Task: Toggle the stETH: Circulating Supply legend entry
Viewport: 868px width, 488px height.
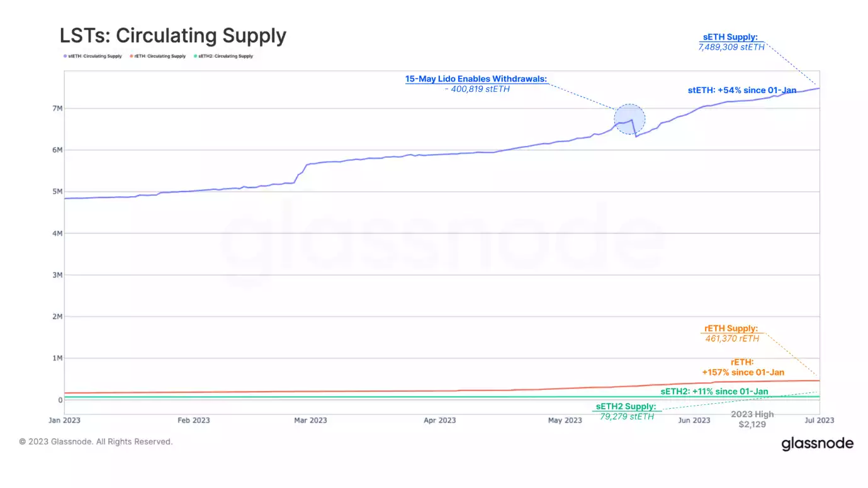Action: [x=94, y=57]
